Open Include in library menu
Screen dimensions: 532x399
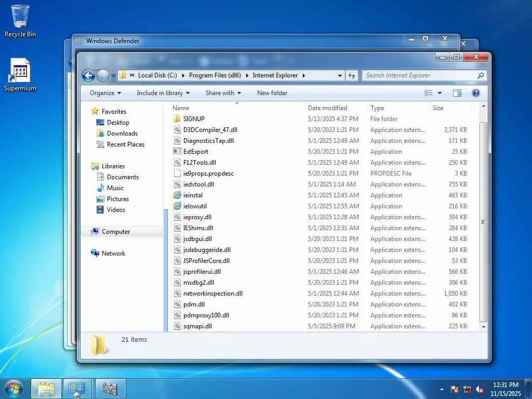163,93
